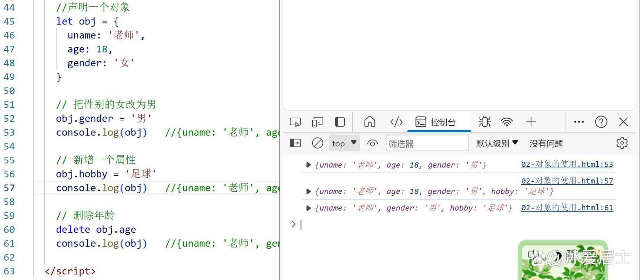Click the closing </script> tag on line 63
Viewport: 644px width, 280px height.
(70, 271)
